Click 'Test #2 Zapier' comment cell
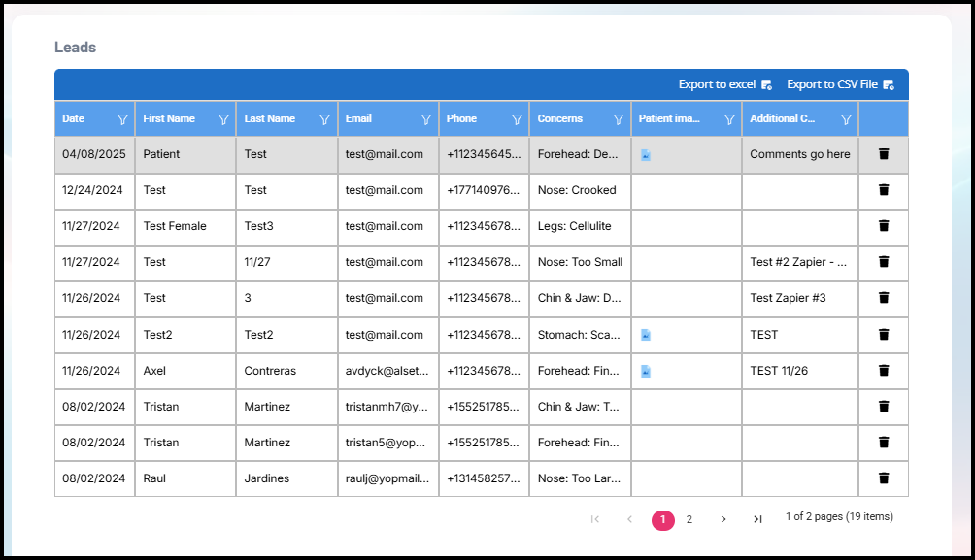The width and height of the screenshot is (975, 560). (x=800, y=263)
